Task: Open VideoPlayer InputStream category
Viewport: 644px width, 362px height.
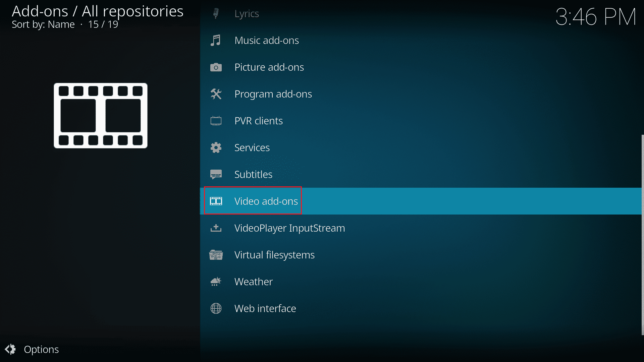Action: pos(290,228)
